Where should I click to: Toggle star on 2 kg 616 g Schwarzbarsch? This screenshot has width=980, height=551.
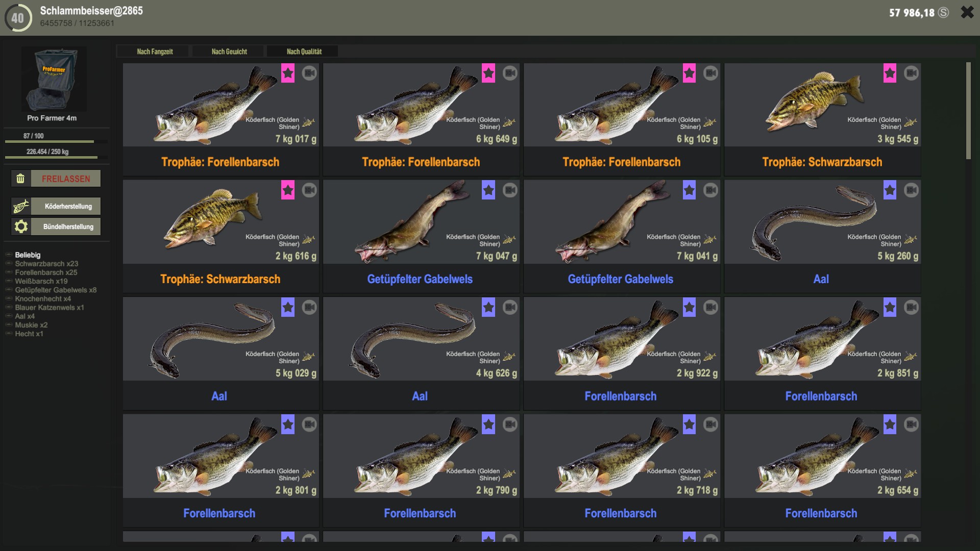pyautogui.click(x=288, y=190)
